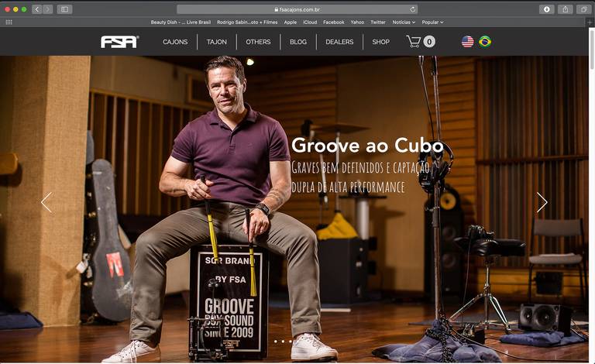Click the FSA logo in header
The height and width of the screenshot is (364, 595).
coord(119,42)
